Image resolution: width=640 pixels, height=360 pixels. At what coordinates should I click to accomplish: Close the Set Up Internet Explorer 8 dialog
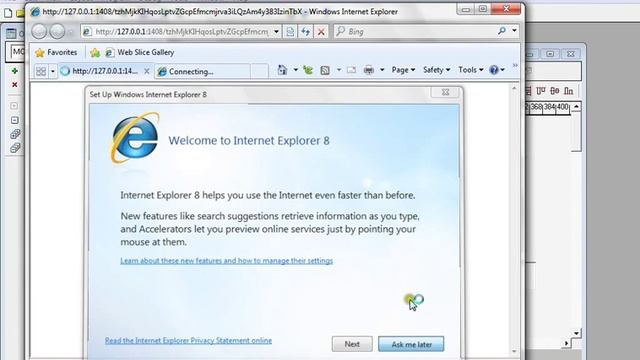[446, 92]
